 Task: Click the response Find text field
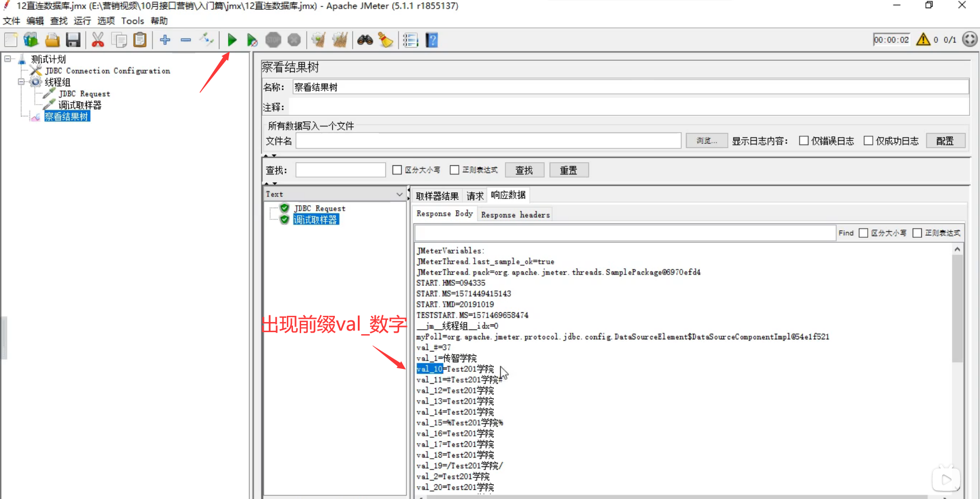pyautogui.click(x=625, y=233)
